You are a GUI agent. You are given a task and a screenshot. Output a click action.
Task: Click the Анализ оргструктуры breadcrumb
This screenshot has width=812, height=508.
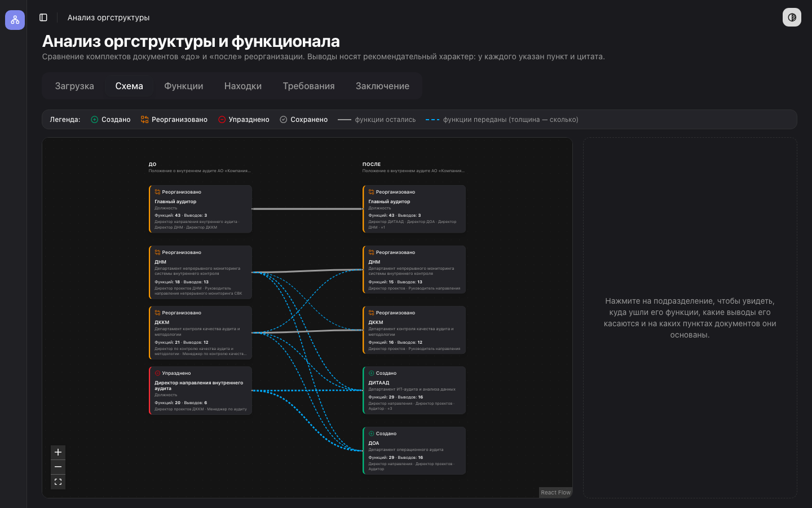coord(108,17)
